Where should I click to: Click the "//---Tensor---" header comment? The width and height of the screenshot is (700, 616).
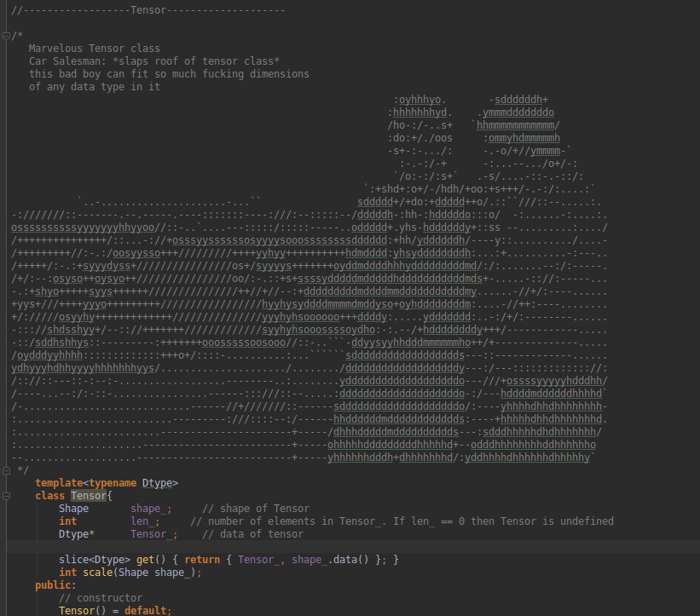pos(148,10)
